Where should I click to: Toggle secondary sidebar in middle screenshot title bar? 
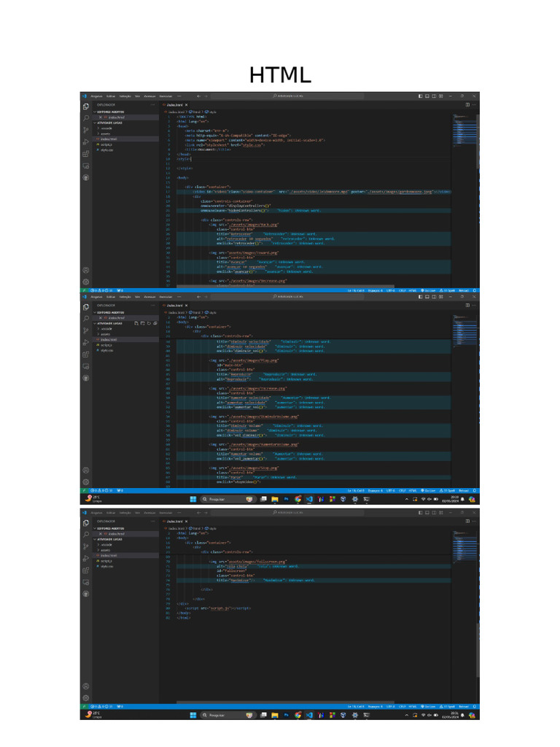pos(434,297)
